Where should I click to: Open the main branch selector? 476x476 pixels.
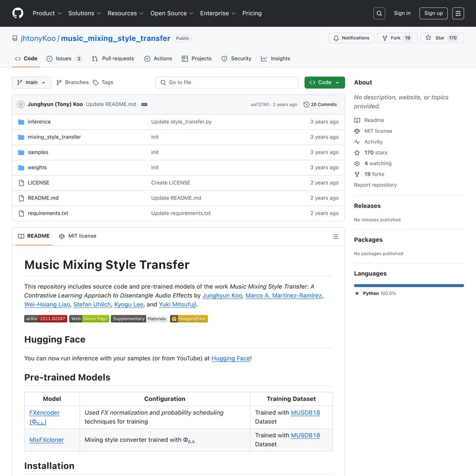tap(31, 82)
